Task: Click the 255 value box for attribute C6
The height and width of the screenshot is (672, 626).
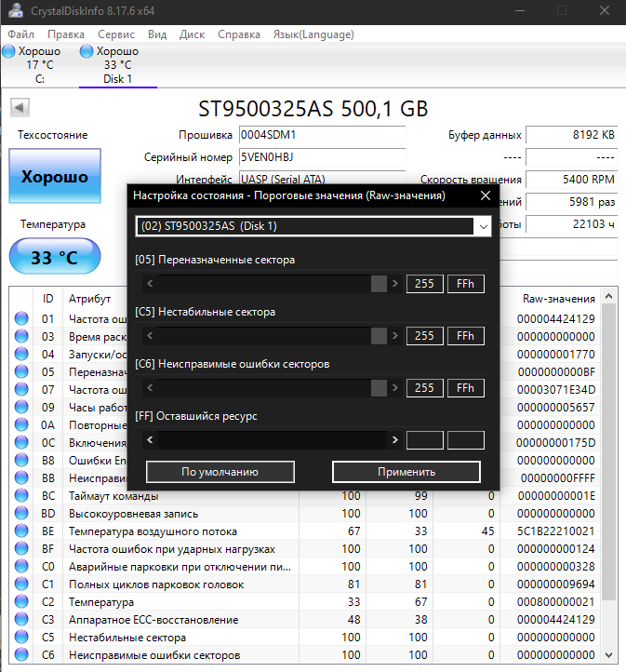Action: (x=424, y=388)
